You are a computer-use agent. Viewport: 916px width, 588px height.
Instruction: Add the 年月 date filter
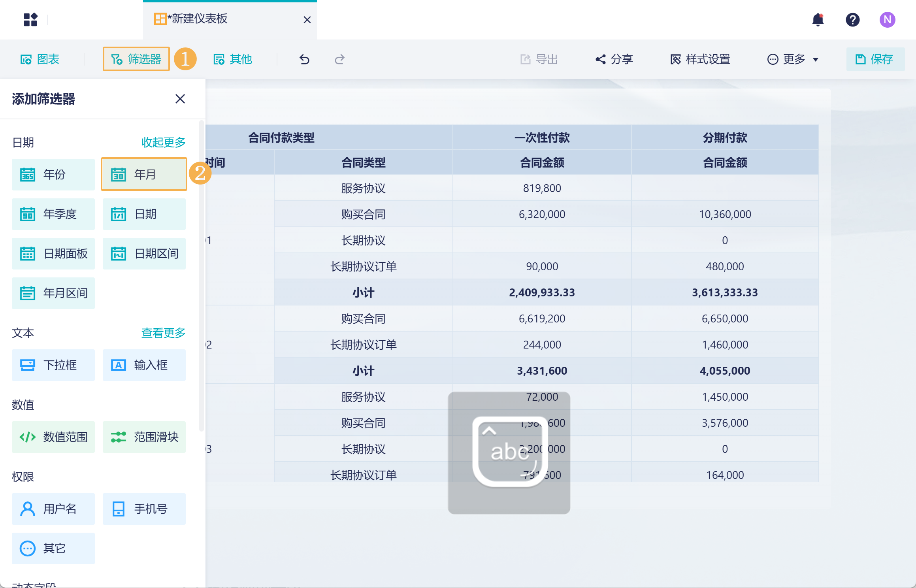coord(144,174)
